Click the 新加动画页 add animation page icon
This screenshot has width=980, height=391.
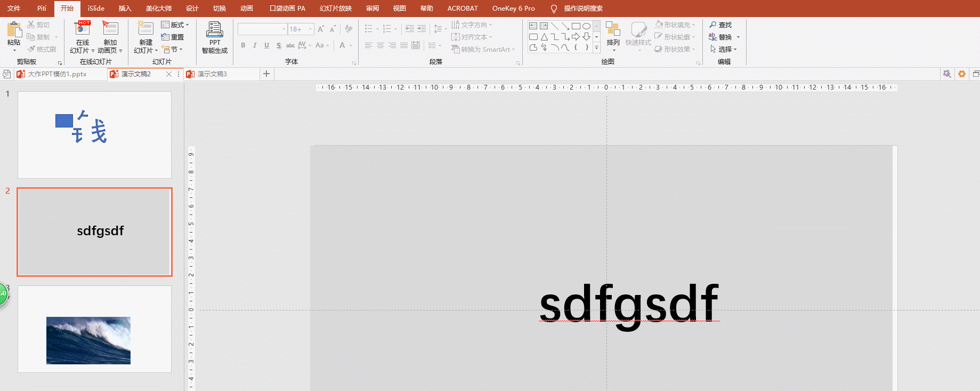coord(110,29)
